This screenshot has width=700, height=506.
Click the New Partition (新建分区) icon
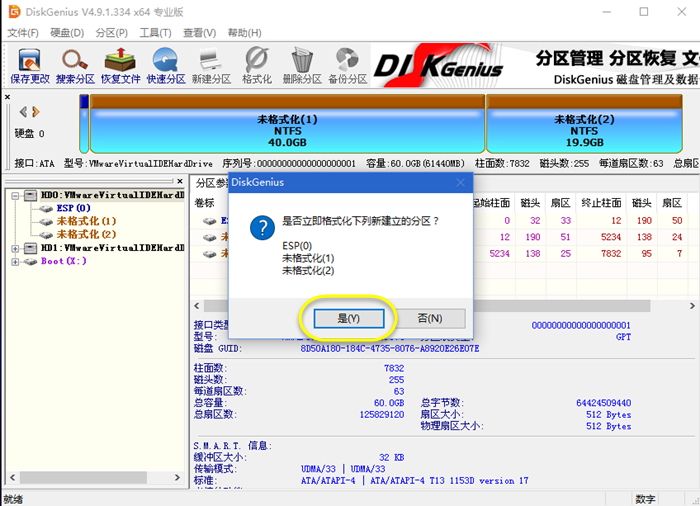[211, 66]
